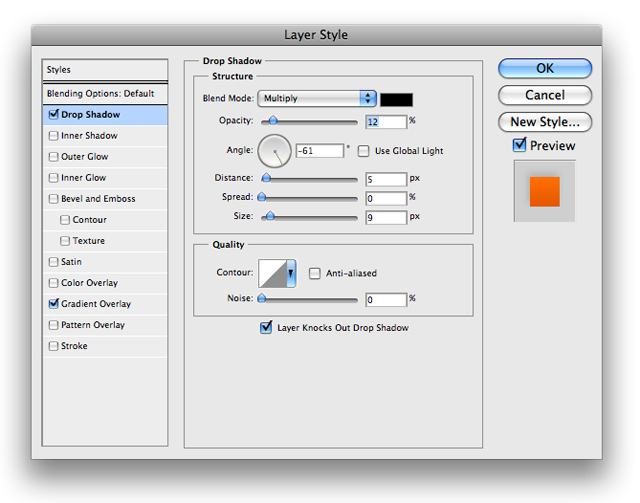The image size is (640, 503).
Task: Enable the Stroke checkbox
Action: coord(53,346)
